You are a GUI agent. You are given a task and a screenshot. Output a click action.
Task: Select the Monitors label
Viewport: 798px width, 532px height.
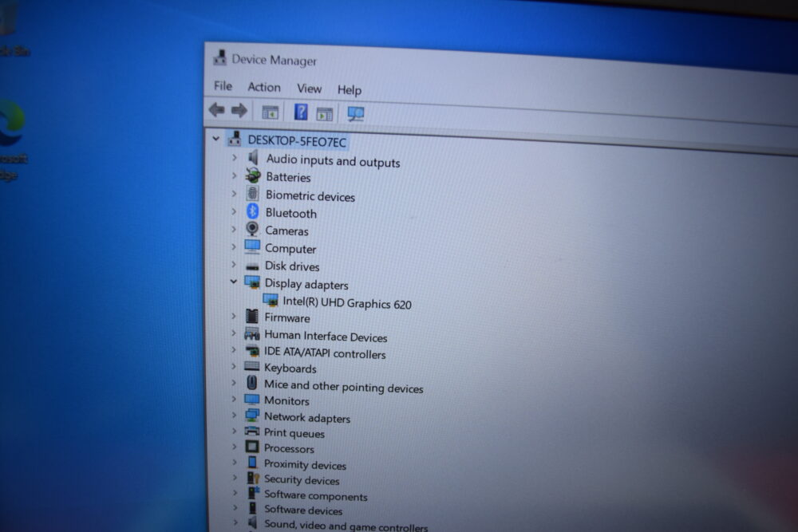pos(286,400)
